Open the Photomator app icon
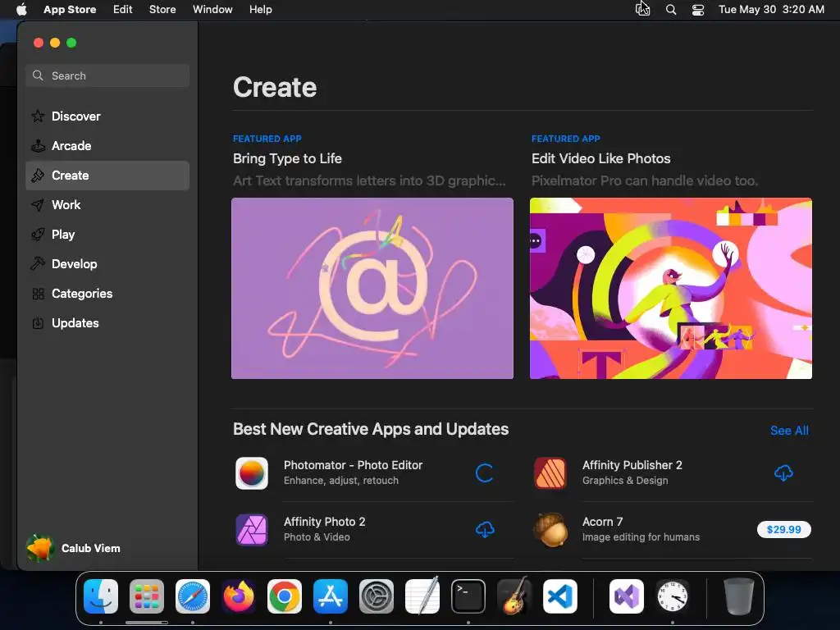Screen dimensions: 840x630 (x=252, y=473)
